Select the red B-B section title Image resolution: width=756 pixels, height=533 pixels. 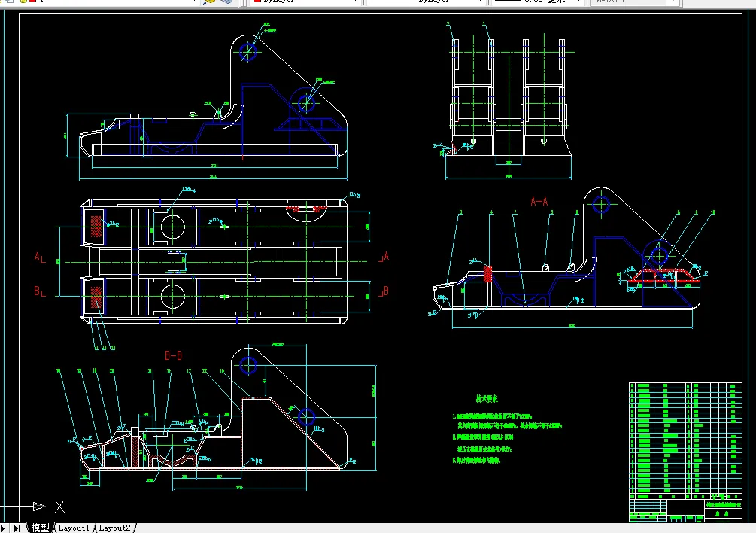pos(173,355)
